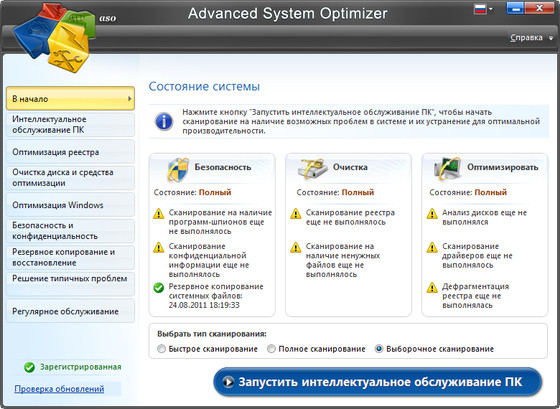Click Проверка обновлений link
The height and width of the screenshot is (409, 560).
[59, 389]
